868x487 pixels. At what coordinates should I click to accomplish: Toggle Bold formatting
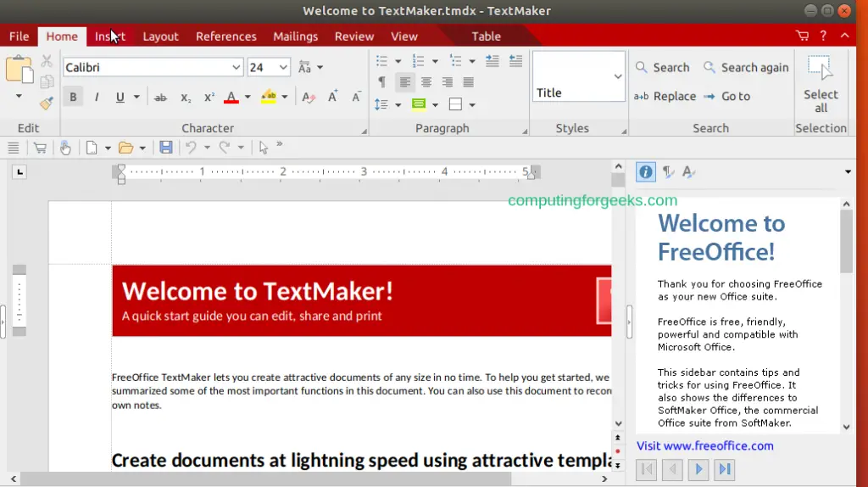click(73, 97)
